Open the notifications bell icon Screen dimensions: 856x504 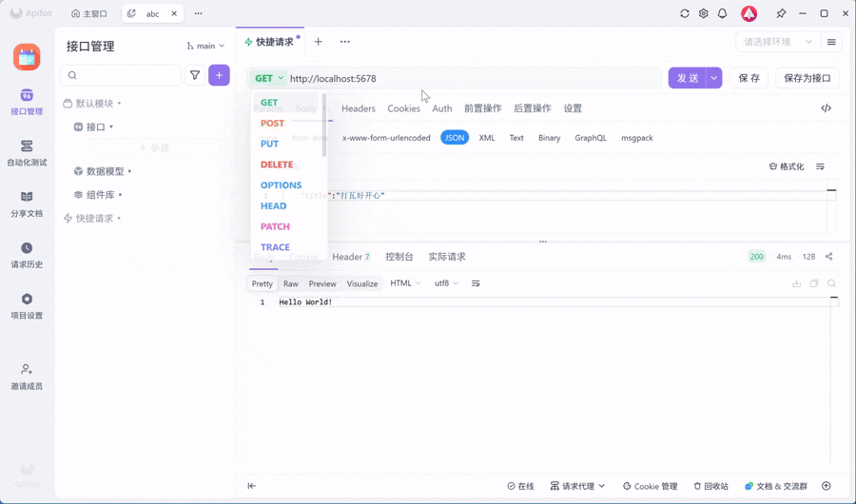722,13
